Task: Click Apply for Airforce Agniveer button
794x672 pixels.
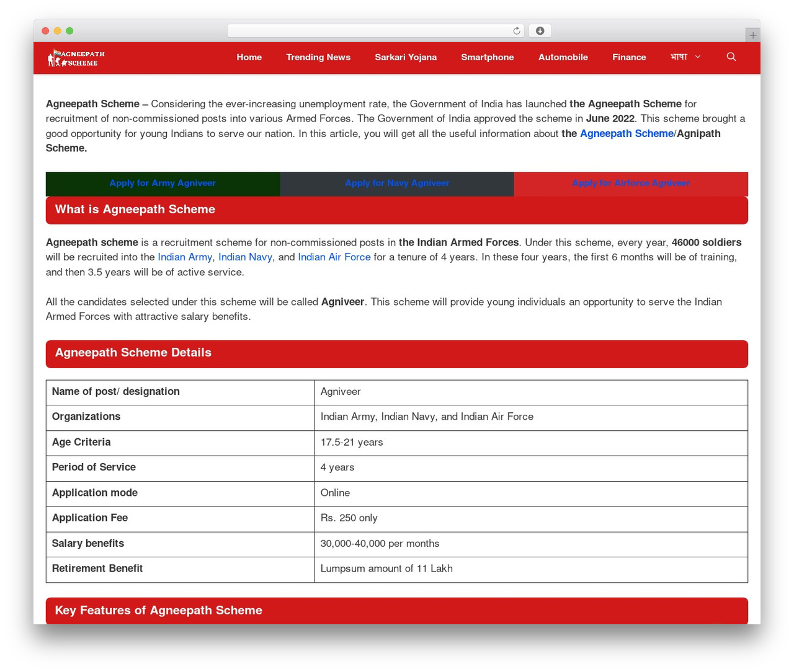Action: [x=631, y=183]
